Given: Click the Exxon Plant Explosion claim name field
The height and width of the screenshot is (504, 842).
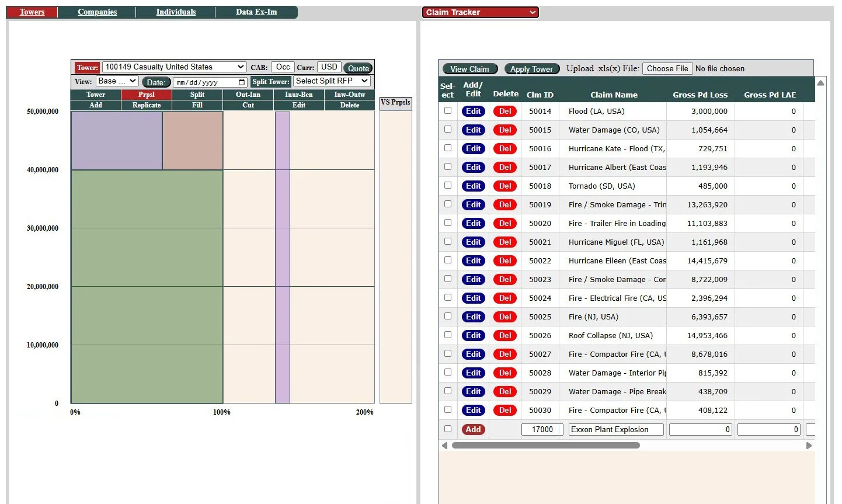Looking at the screenshot, I should pos(616,429).
